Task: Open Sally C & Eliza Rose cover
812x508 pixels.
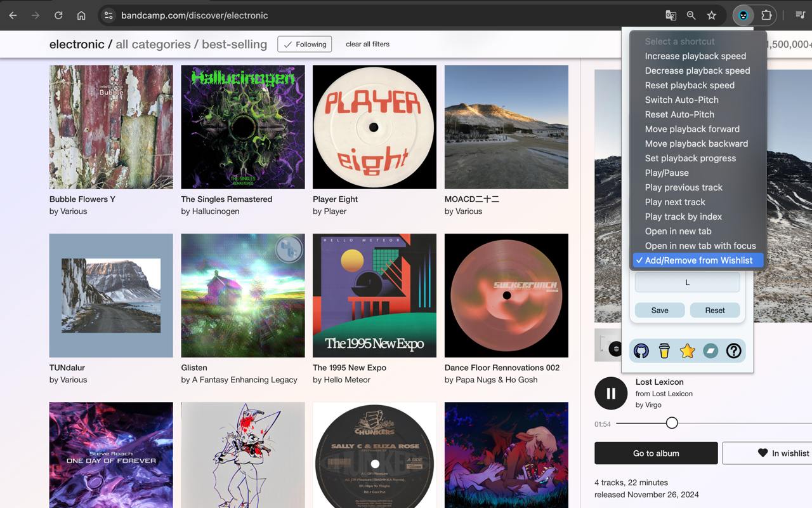Action: 374,455
